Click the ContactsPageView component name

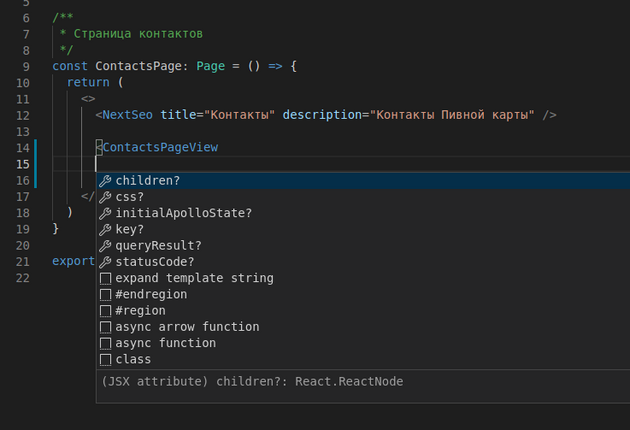(160, 147)
